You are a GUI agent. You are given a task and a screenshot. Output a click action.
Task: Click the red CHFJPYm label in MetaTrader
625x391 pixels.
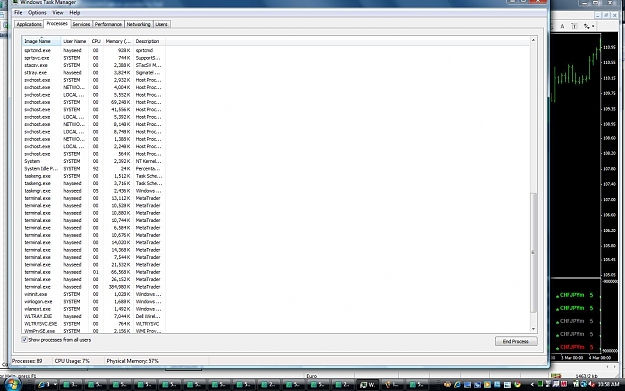click(572, 347)
